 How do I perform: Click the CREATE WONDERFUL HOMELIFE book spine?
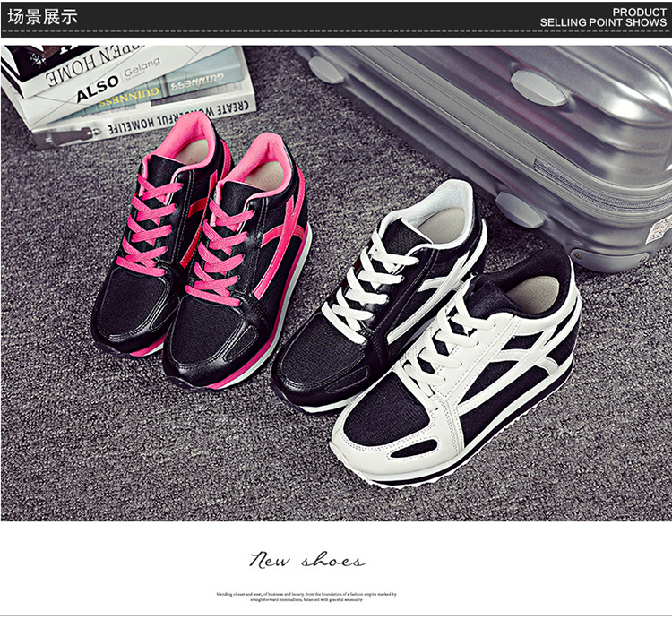pyautogui.click(x=146, y=118)
